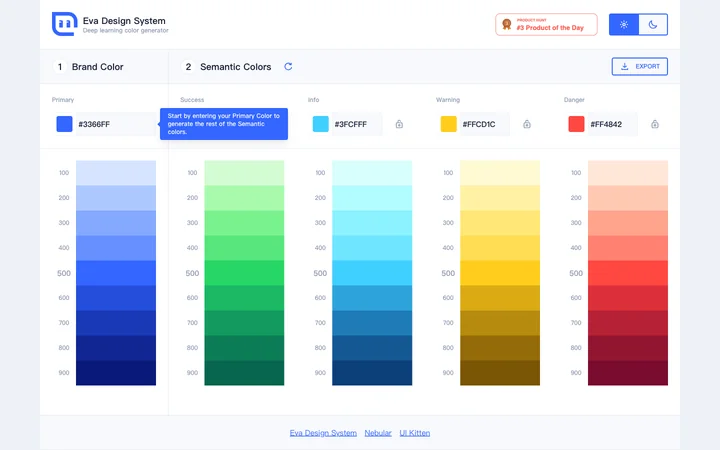This screenshot has width=720, height=450.
Task: Open the Danger red color swatch picker
Action: click(x=576, y=124)
